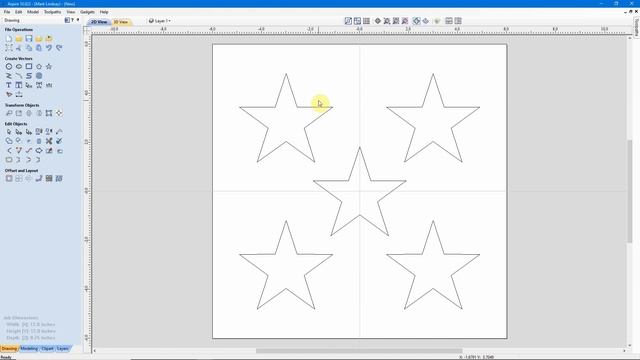This screenshot has width=640, height=360.
Task: Switch to the Layers tab at bottom
Action: [x=62, y=349]
